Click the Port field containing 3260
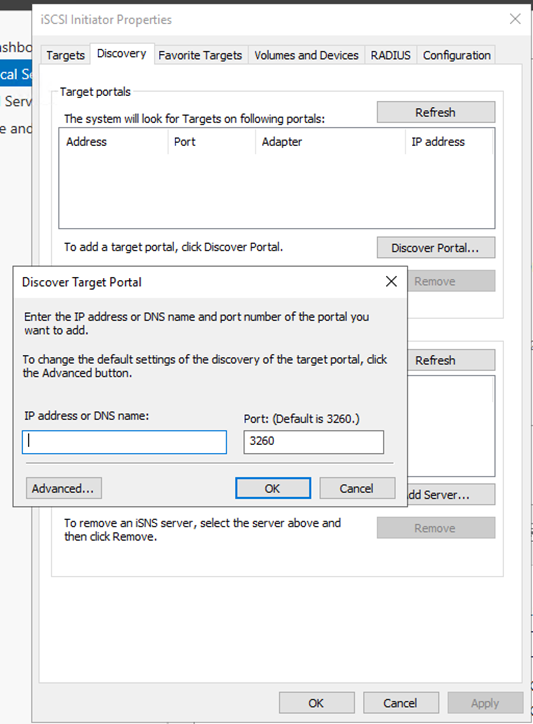Image resolution: width=533 pixels, height=724 pixels. coord(314,442)
